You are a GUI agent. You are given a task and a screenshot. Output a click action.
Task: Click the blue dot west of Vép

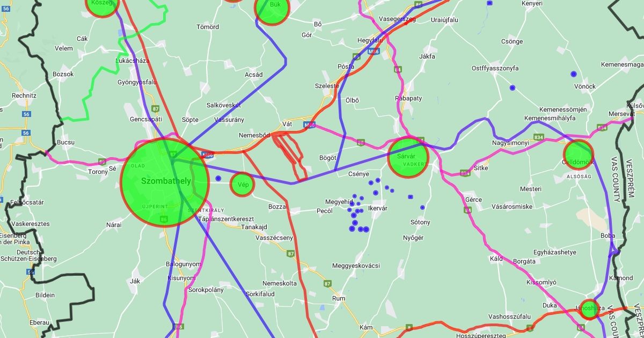point(218,179)
